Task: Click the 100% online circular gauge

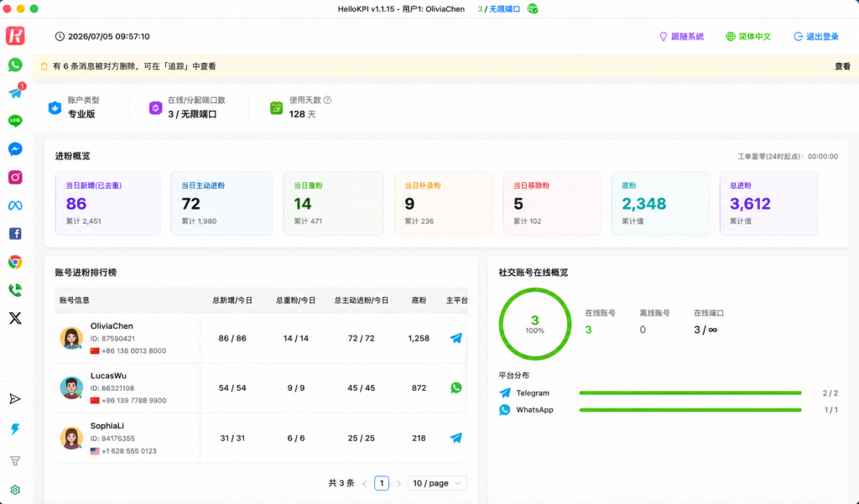Action: pos(534,324)
